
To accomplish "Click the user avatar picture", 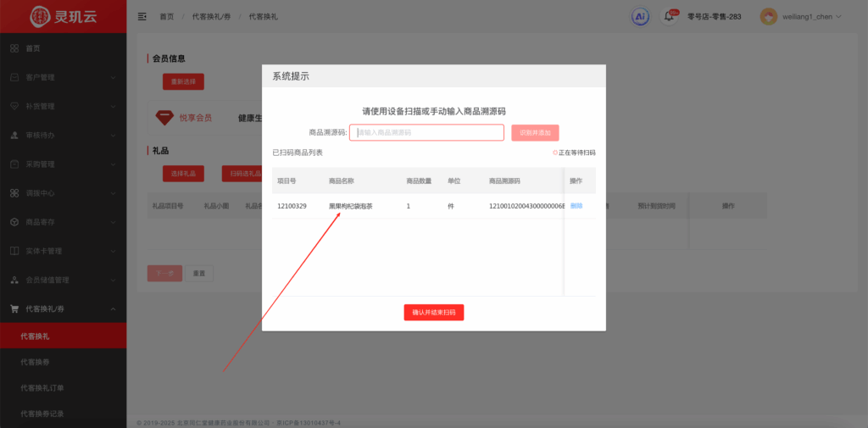I will 769,16.
